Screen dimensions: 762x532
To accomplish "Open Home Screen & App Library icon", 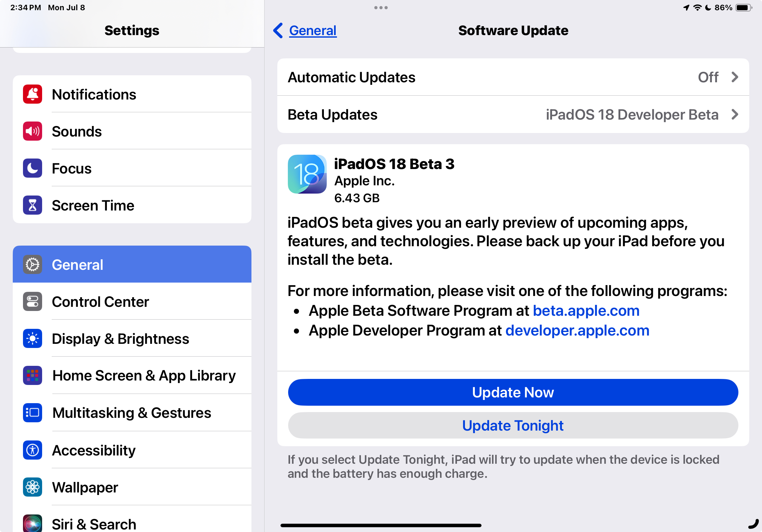I will point(32,375).
